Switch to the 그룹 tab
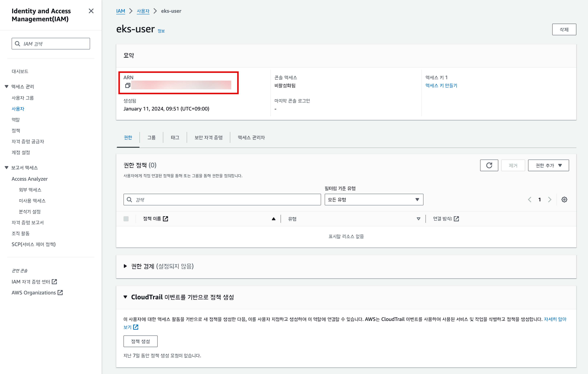This screenshot has width=588, height=374. point(151,138)
